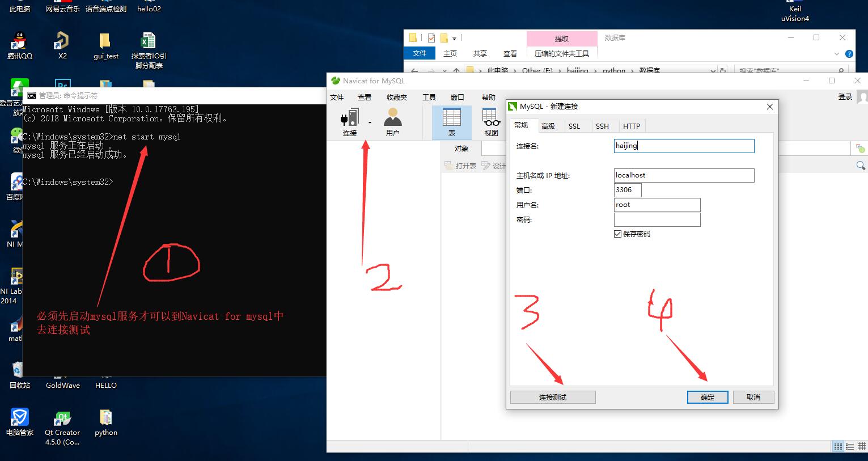The width and height of the screenshot is (868, 461).
Task: Open the python folder on desktop
Action: coord(106,422)
